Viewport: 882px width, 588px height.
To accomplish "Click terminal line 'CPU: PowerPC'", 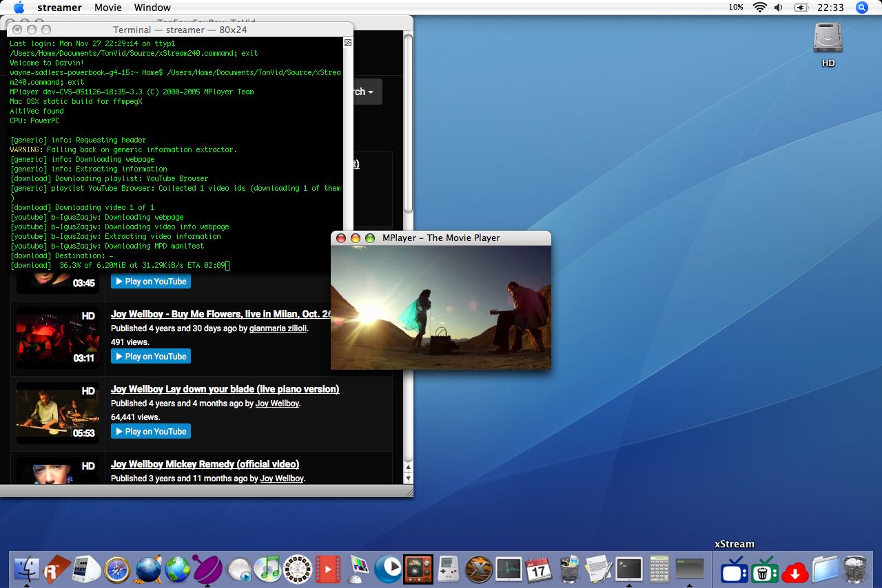I will coord(34,120).
